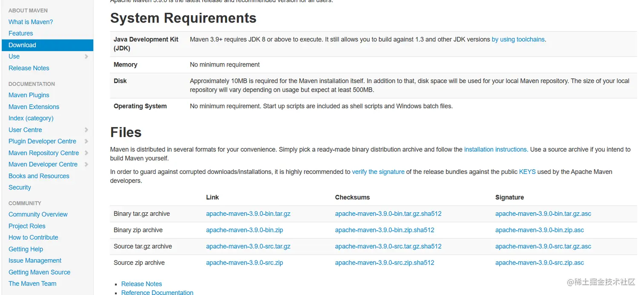Select the 'Source zip archive' cell
Screen dimensions: 644x295
(x=139, y=263)
